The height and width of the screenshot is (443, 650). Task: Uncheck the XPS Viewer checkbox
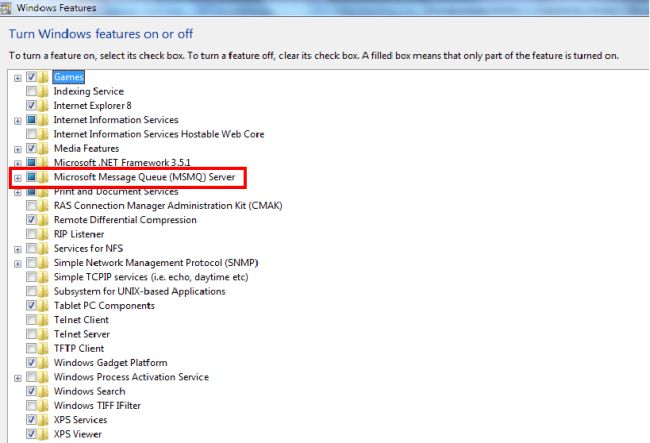(32, 434)
